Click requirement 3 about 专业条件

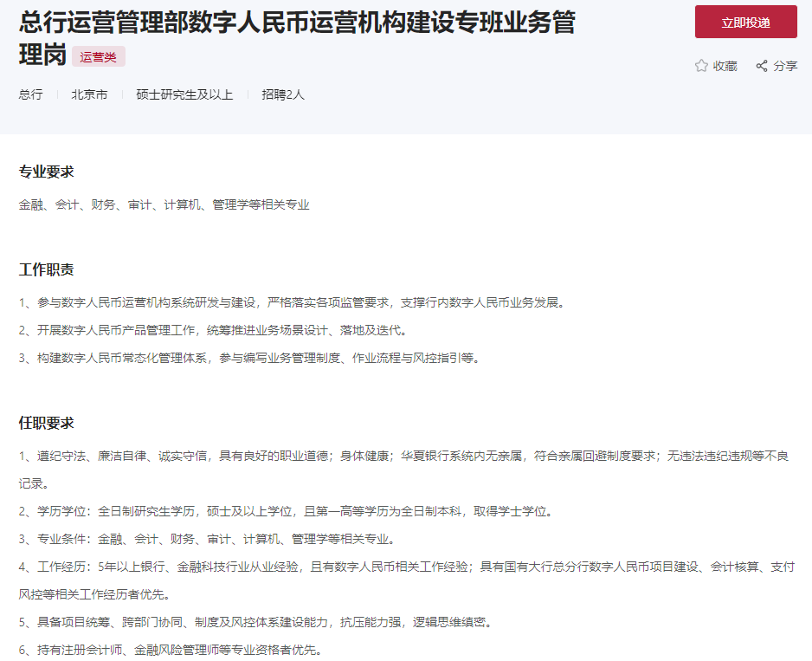[x=207, y=539]
